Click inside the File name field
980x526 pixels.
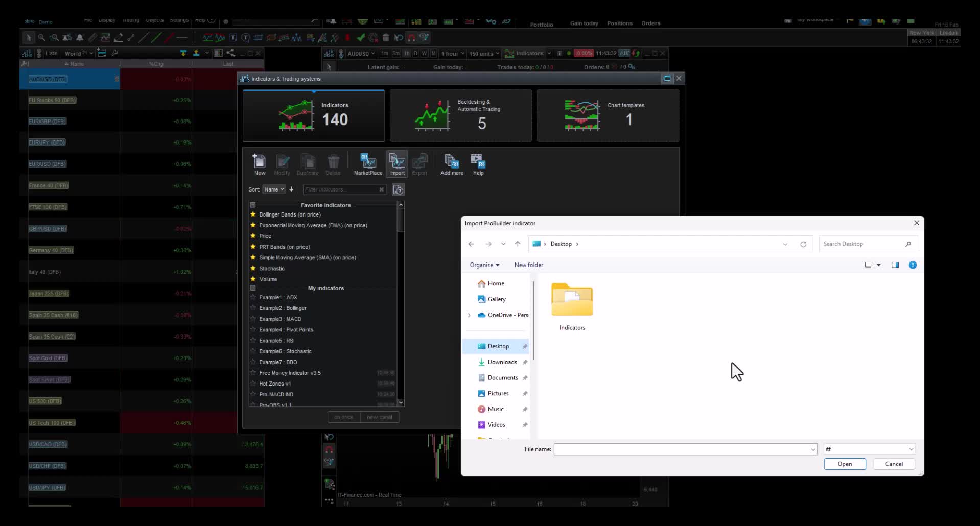tap(685, 449)
